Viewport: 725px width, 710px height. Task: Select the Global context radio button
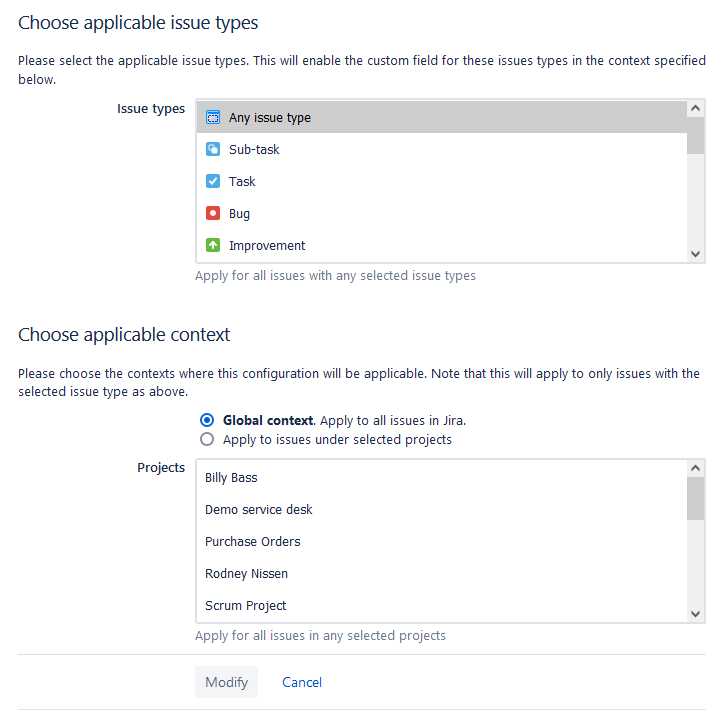tap(207, 420)
